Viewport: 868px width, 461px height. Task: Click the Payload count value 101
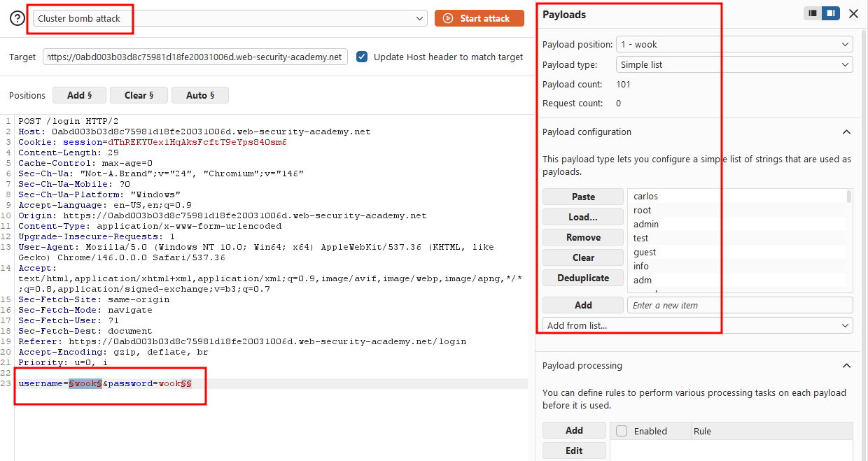click(623, 85)
